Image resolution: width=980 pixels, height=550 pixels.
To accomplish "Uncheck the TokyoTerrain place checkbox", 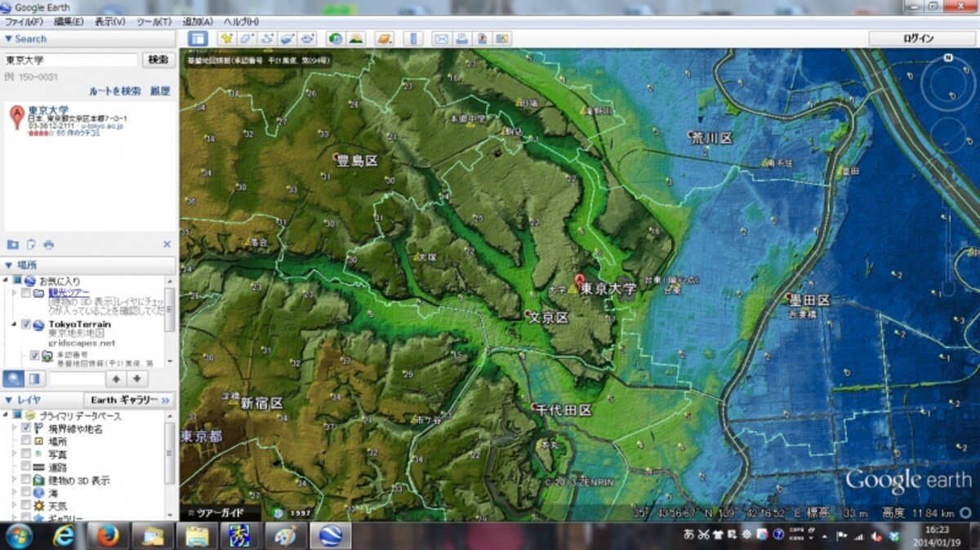I will click(x=26, y=324).
